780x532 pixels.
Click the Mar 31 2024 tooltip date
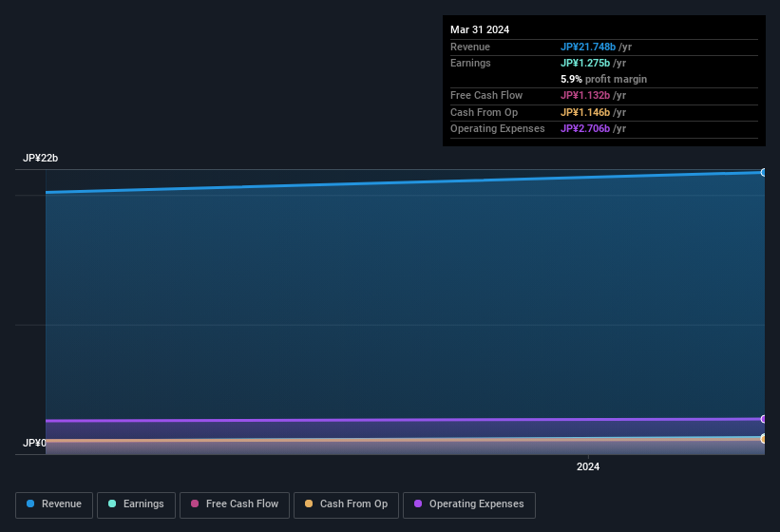480,29
